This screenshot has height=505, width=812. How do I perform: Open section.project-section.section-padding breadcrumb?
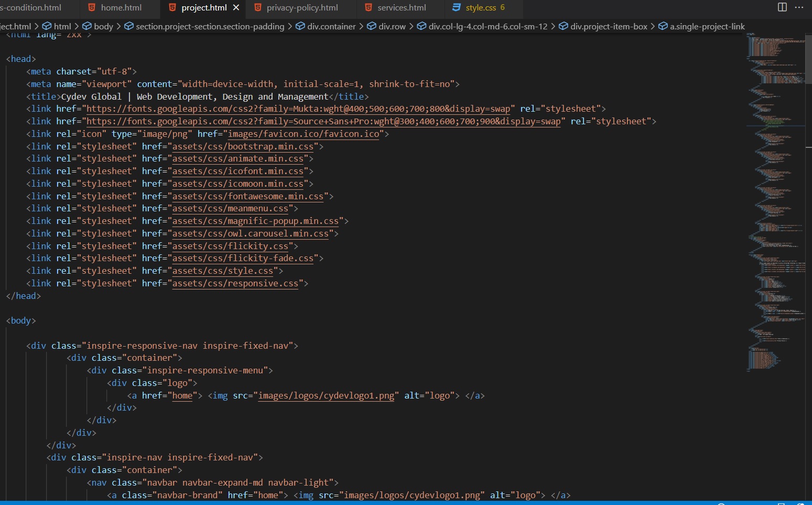pyautogui.click(x=210, y=26)
